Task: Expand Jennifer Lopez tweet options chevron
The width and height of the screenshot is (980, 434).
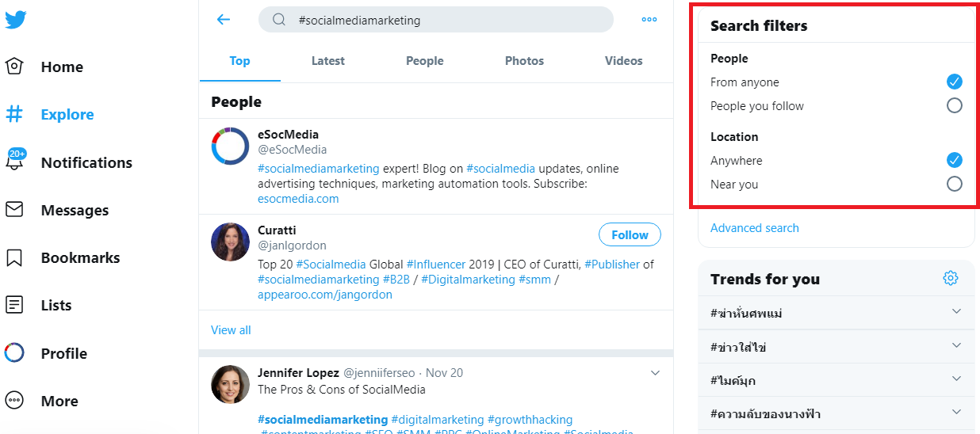Action: pos(655,373)
